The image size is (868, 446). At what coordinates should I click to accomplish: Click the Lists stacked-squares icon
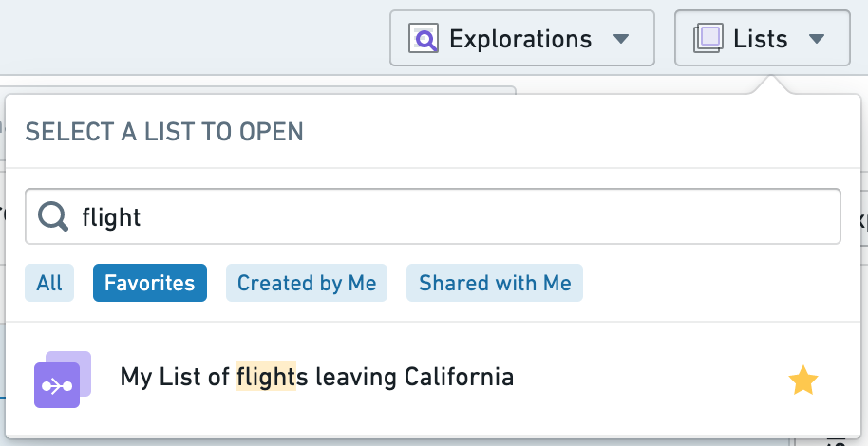(708, 38)
